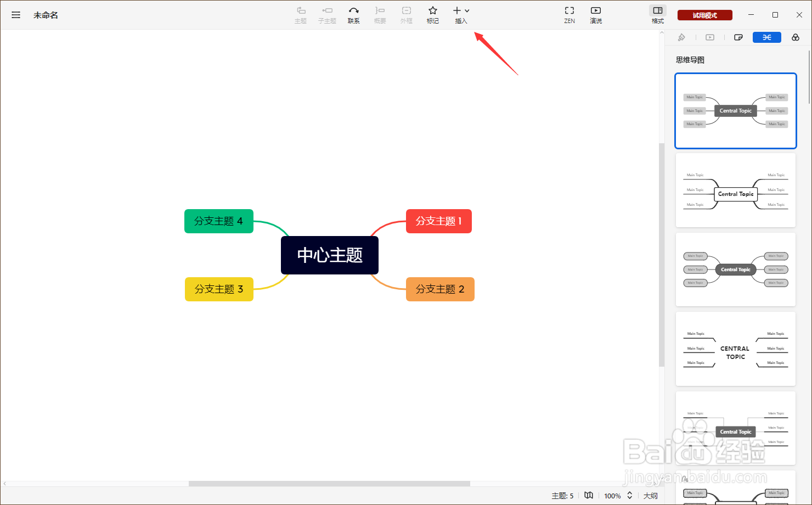
Task: Open the color scheme icon in sidebar
Action: tap(795, 37)
